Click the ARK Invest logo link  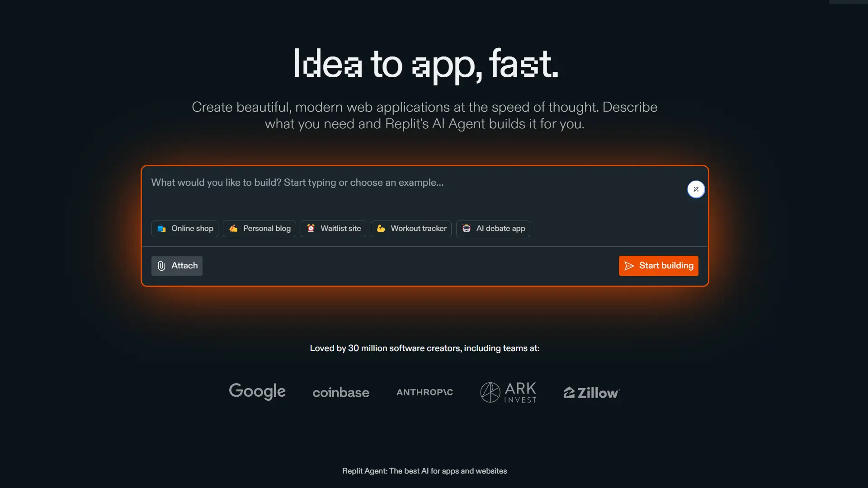click(508, 391)
